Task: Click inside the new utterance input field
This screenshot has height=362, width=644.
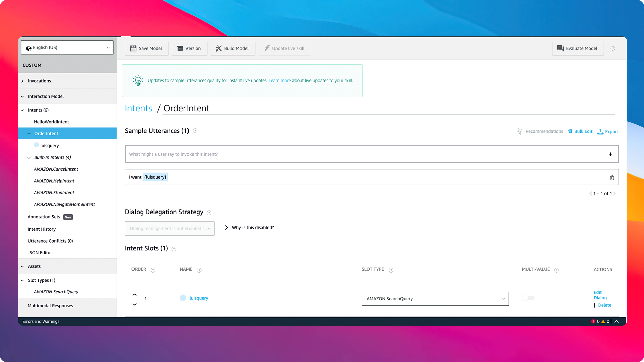Action: click(302, 154)
